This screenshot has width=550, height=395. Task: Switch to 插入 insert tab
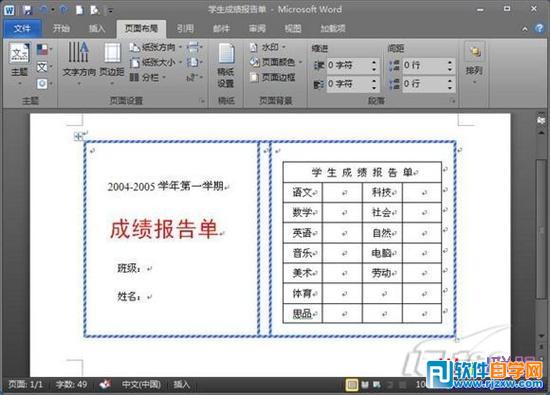coord(96,28)
